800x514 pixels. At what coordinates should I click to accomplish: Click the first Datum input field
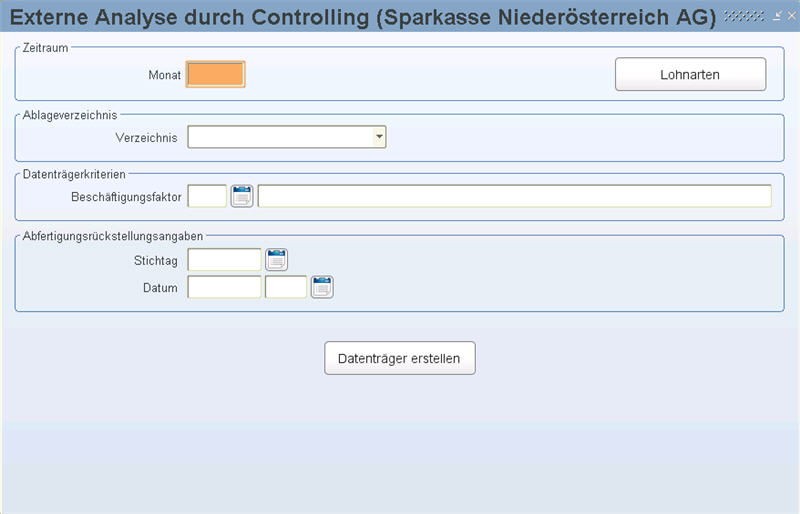click(x=224, y=287)
